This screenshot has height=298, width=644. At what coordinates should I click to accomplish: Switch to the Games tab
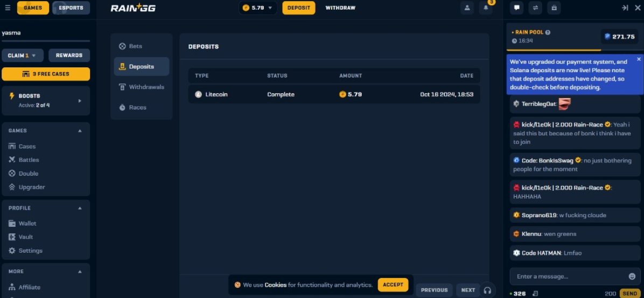[33, 8]
